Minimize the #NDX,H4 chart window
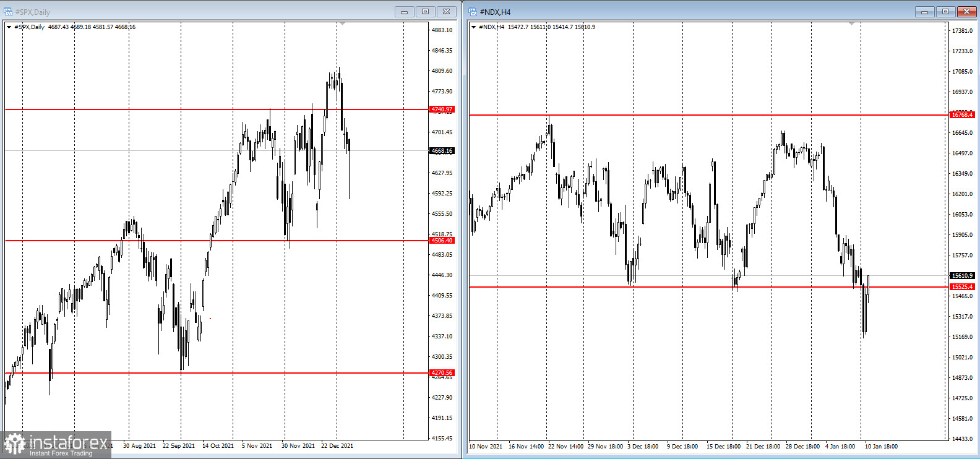The width and height of the screenshot is (980, 459). click(924, 12)
